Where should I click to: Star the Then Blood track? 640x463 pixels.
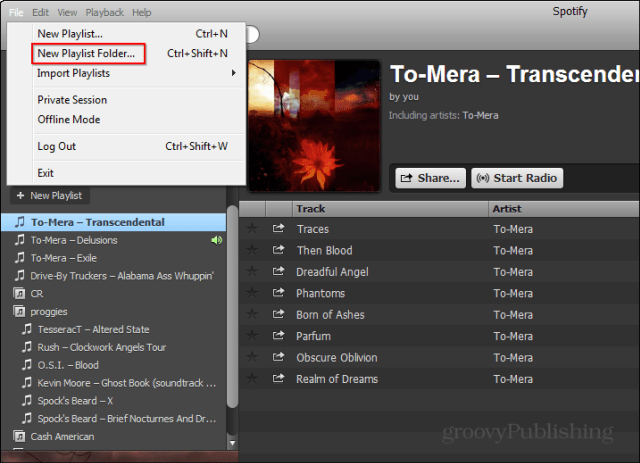[x=252, y=250]
